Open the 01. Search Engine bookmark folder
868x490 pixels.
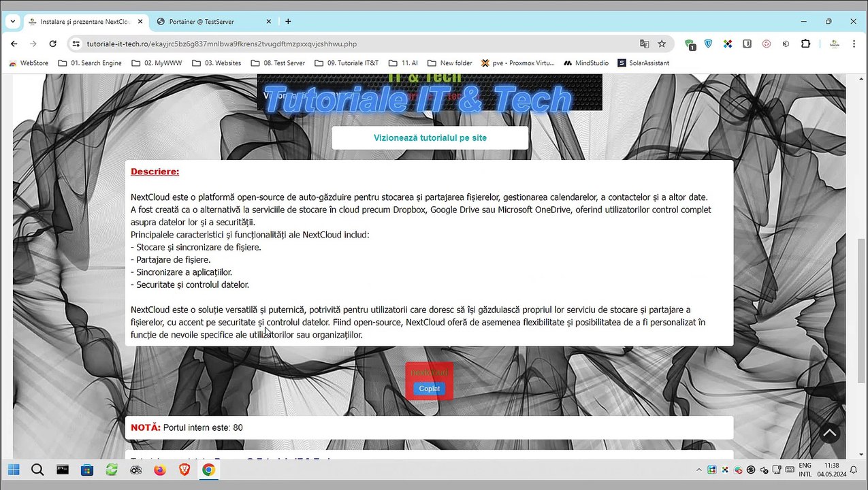tap(90, 63)
